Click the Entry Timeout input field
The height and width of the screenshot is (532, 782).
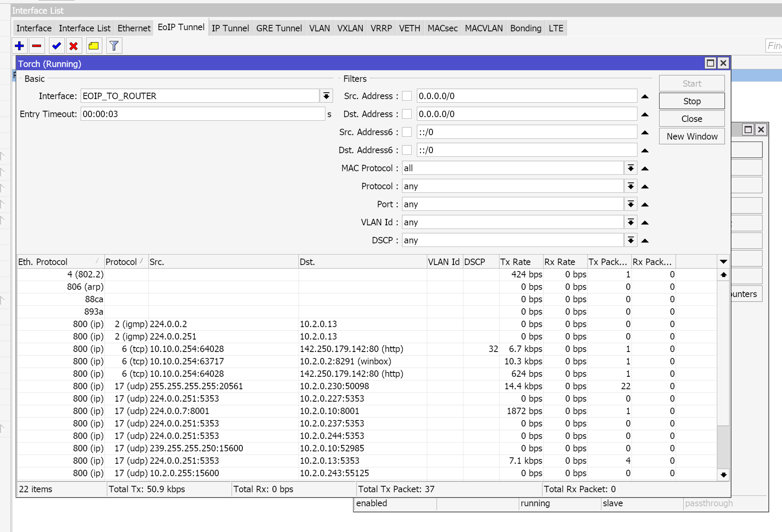click(x=203, y=114)
